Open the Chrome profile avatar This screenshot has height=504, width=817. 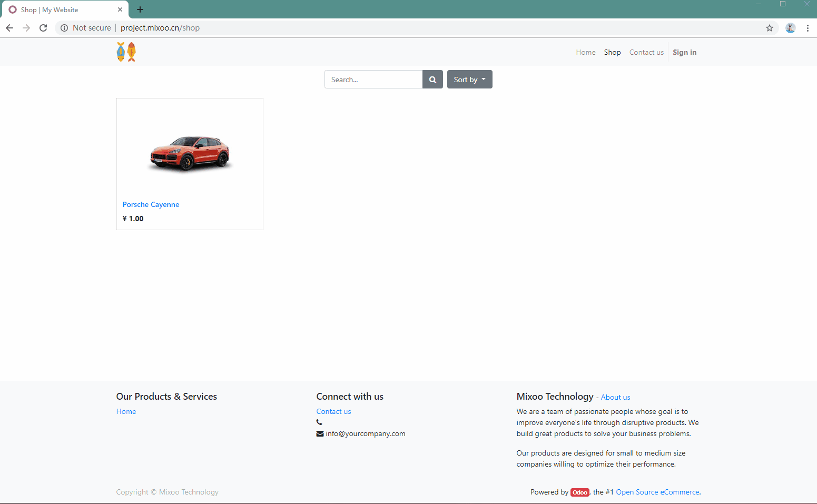click(790, 28)
